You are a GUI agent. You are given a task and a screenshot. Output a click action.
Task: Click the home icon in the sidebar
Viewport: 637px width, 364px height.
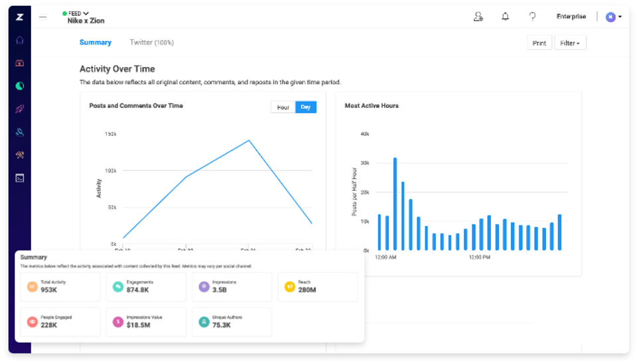(20, 40)
